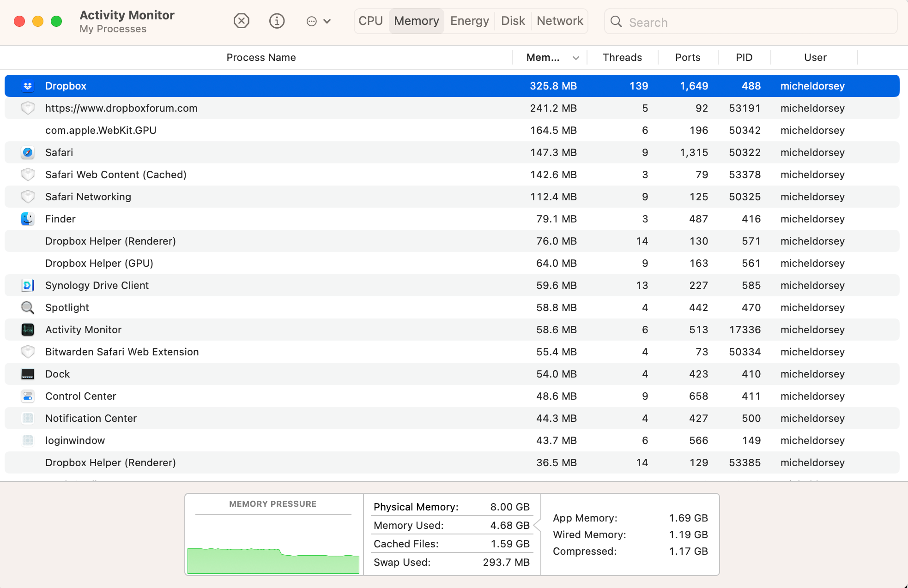Click into the Search field

[751, 22]
